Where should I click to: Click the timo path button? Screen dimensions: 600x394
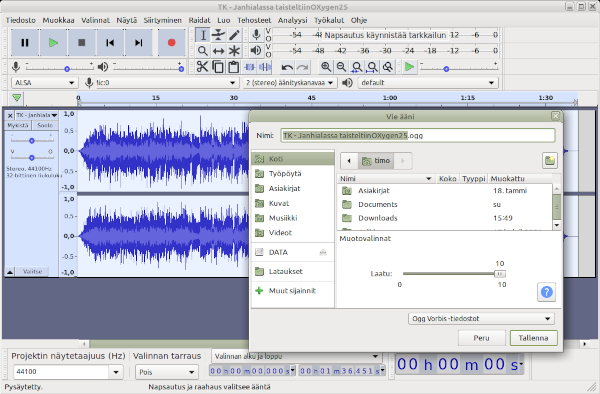pos(376,161)
